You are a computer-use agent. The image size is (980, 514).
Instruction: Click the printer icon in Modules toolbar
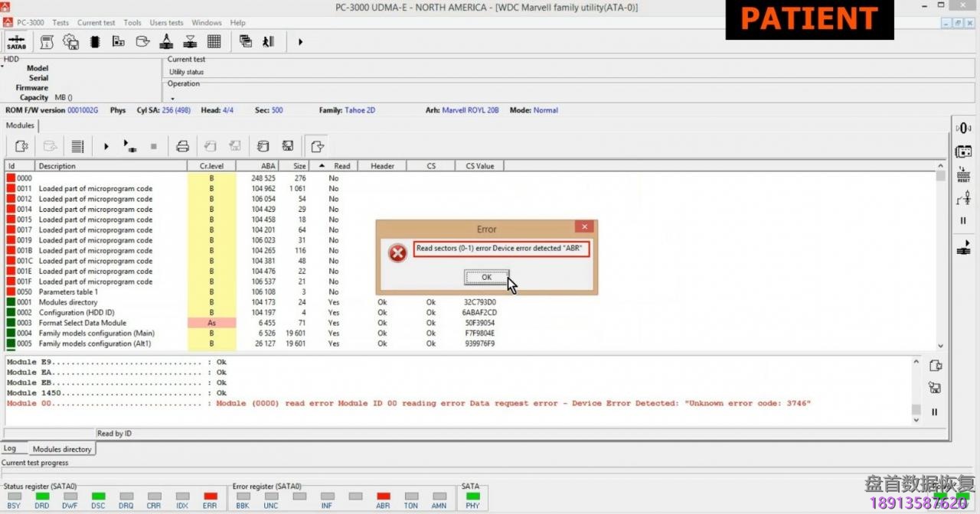tap(182, 146)
